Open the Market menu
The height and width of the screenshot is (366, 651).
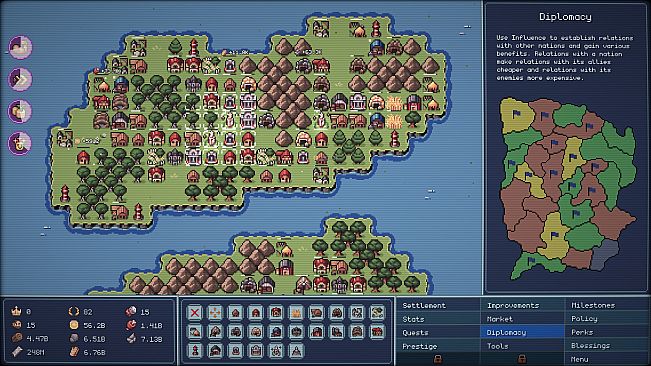pos(523,319)
